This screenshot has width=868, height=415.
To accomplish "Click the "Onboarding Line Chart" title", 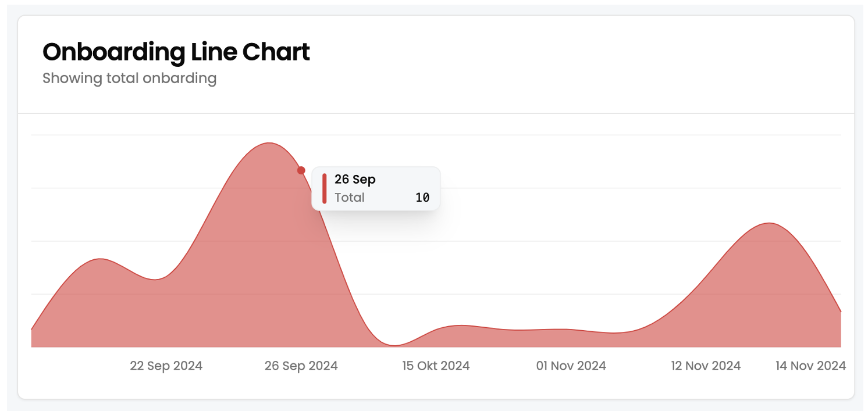I will point(176,52).
